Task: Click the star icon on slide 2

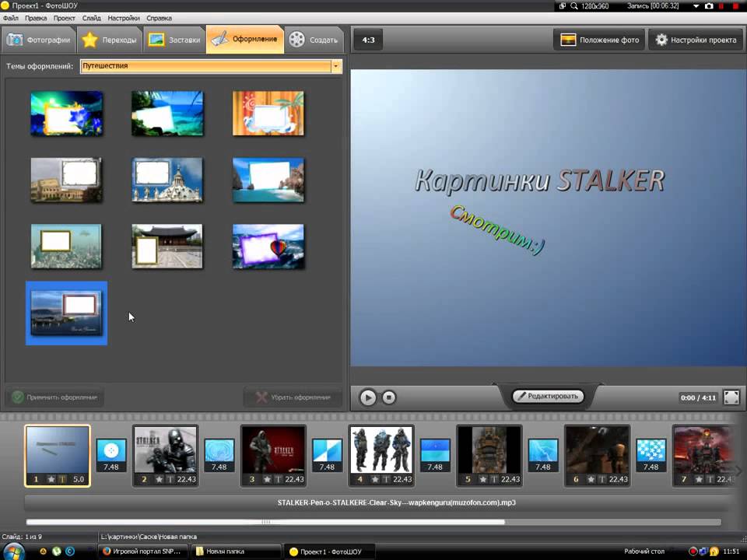Action: point(159,480)
